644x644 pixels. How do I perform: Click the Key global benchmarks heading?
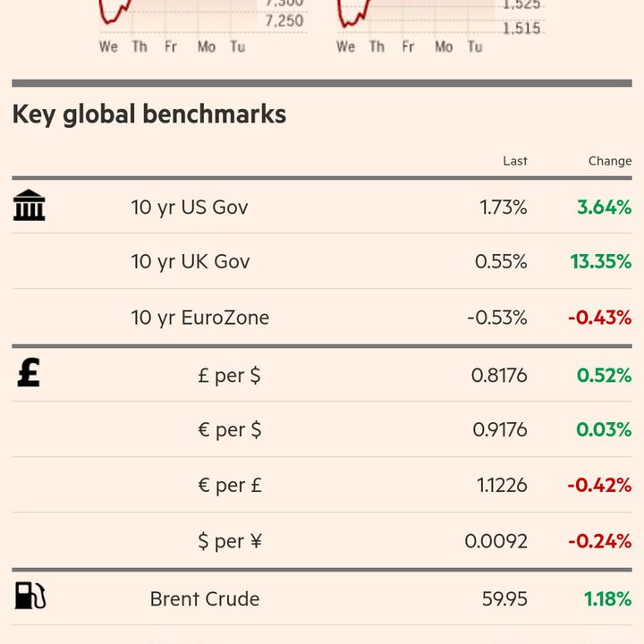tap(149, 114)
